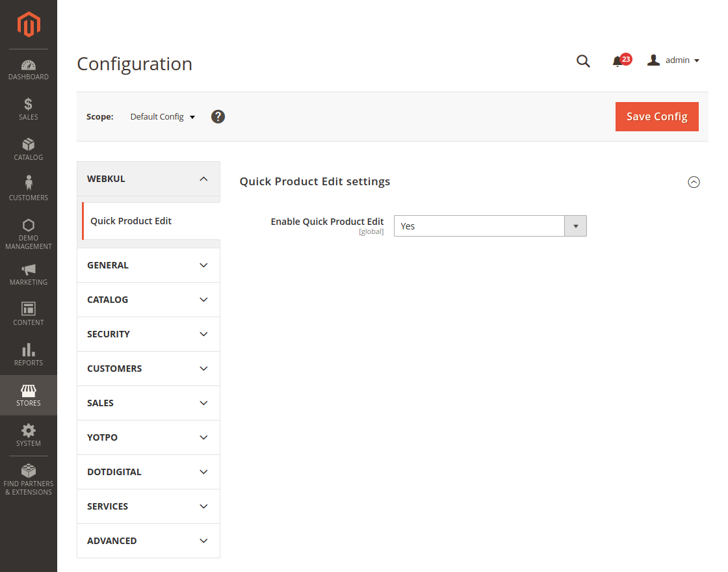The image size is (728, 572).
Task: Expand the GENERAL config section
Action: [x=149, y=265]
